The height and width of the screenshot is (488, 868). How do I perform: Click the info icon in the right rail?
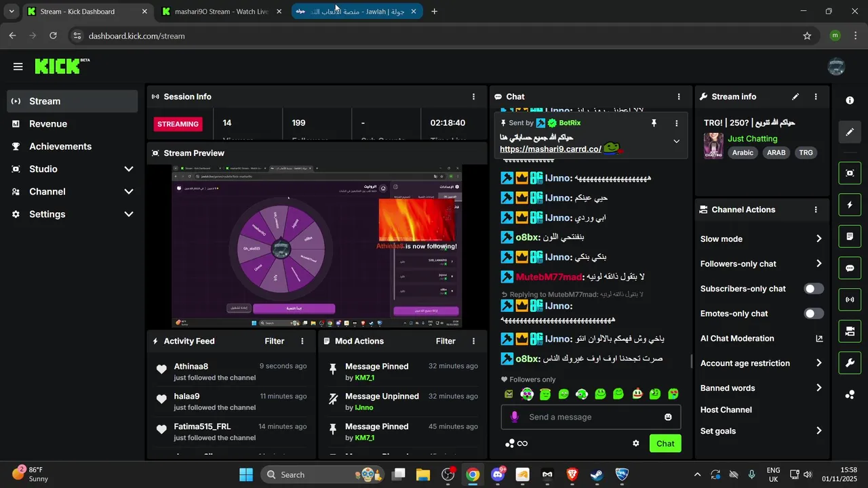pos(850,100)
